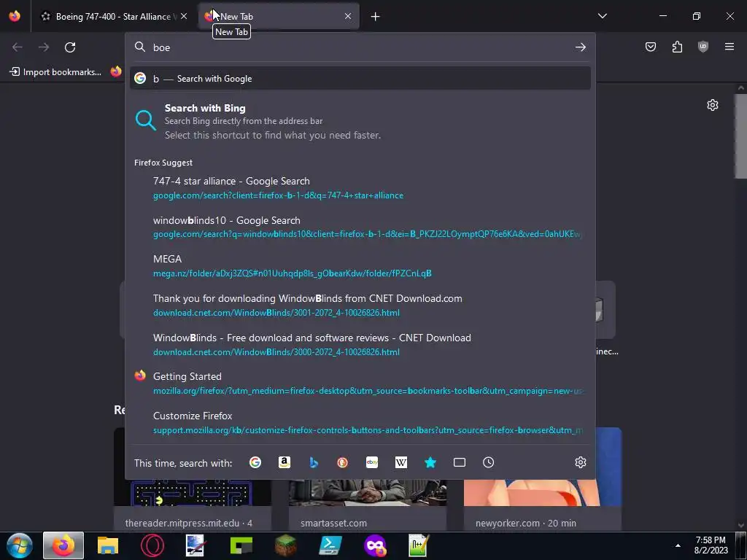Open File Explorer from taskbar
This screenshot has width=747, height=560.
(108, 545)
